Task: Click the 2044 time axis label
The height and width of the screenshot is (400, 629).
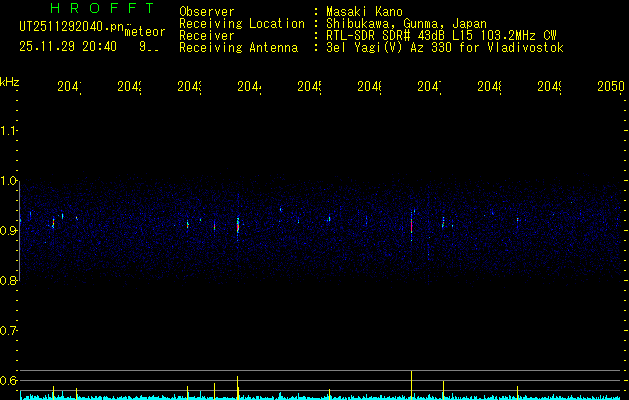Action: (x=250, y=87)
